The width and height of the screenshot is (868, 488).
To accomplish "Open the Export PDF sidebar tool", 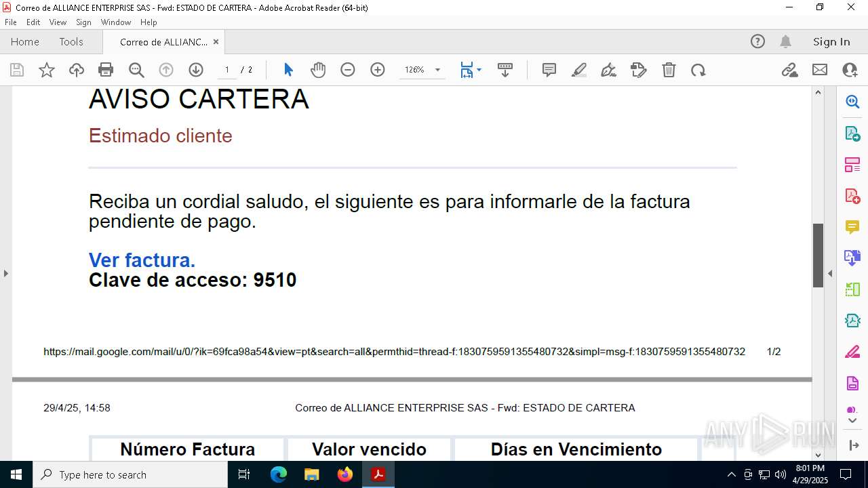I will (x=852, y=133).
